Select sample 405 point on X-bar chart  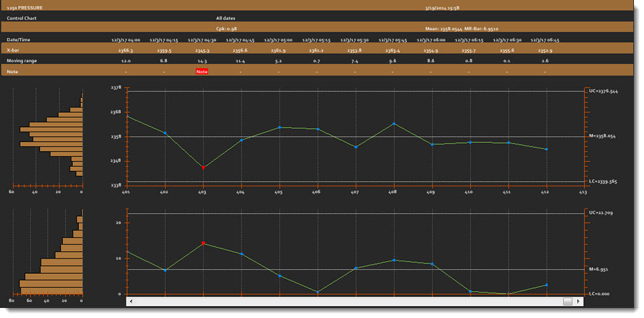(x=280, y=127)
